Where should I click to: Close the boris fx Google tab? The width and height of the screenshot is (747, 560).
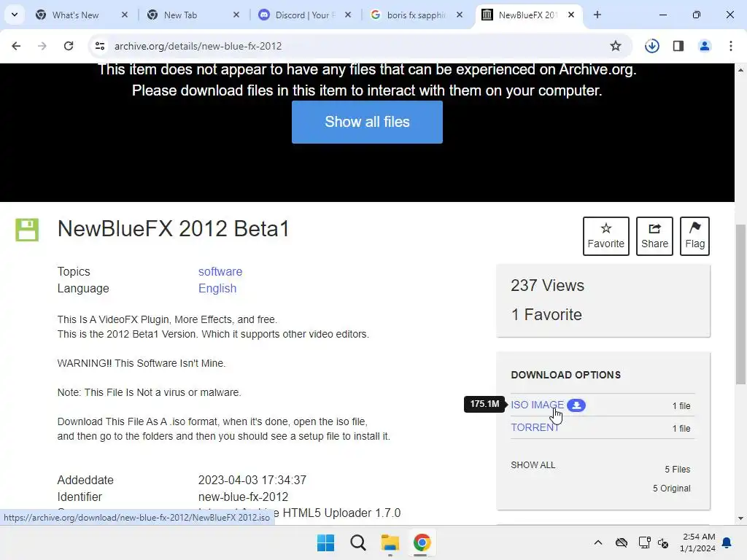pyautogui.click(x=460, y=15)
